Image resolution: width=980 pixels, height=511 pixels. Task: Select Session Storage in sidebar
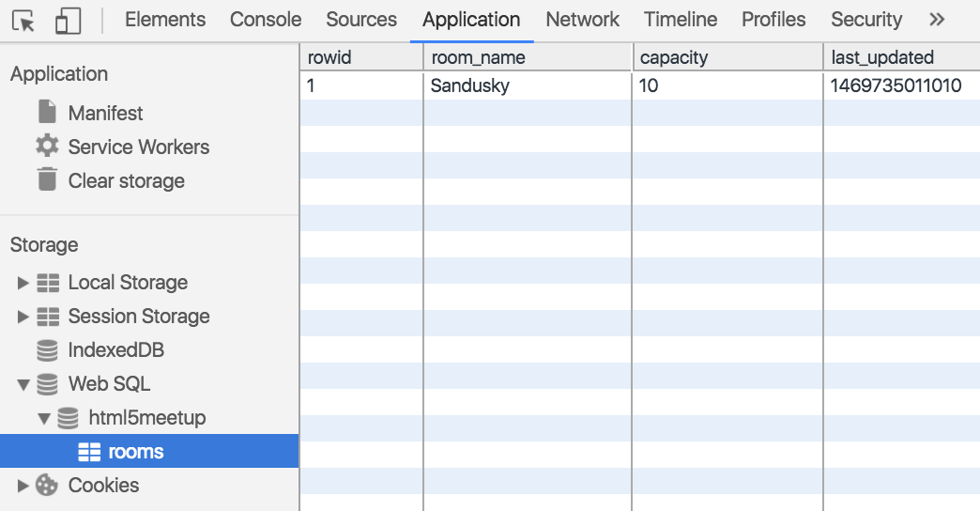[x=139, y=317]
